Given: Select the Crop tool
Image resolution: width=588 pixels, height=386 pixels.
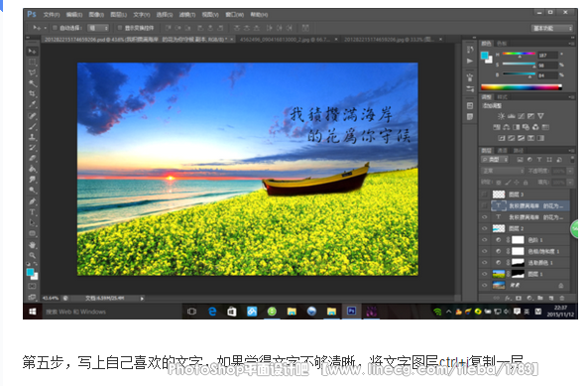Looking at the screenshot, I should coord(33,93).
